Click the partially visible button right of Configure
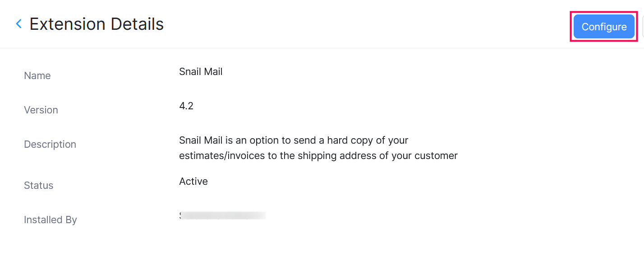644x262 pixels. click(x=642, y=27)
